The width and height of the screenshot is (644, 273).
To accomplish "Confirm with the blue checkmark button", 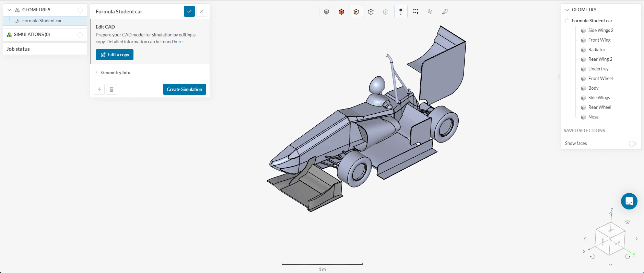I will pos(189,11).
